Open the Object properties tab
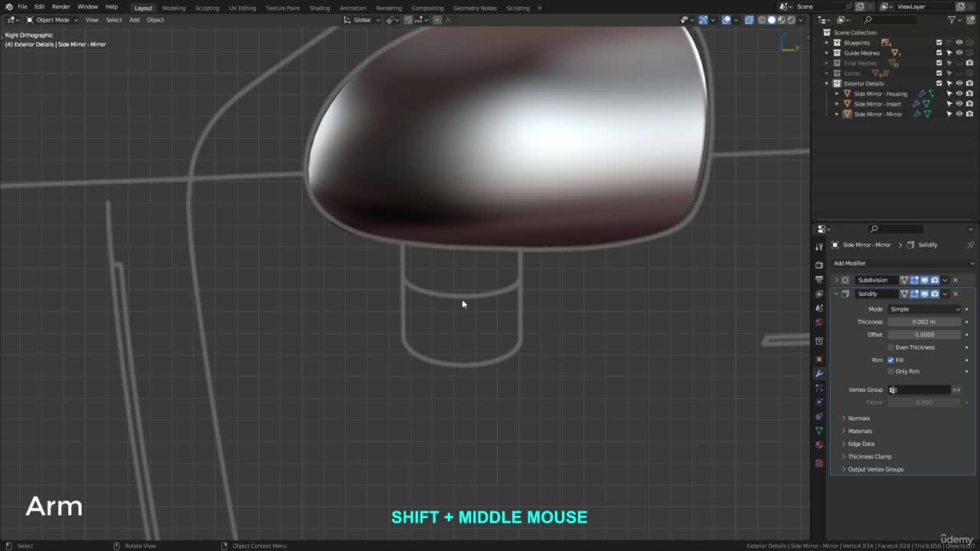The width and height of the screenshot is (980, 551). coord(819,359)
